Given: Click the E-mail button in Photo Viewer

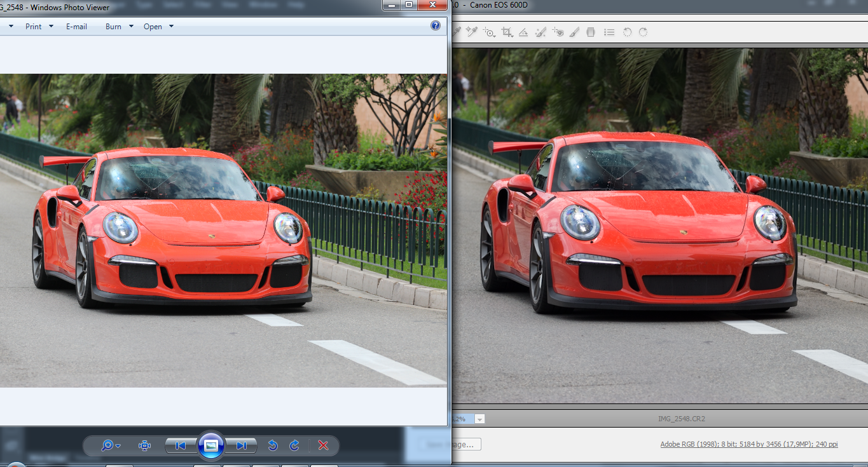Looking at the screenshot, I should coord(76,27).
